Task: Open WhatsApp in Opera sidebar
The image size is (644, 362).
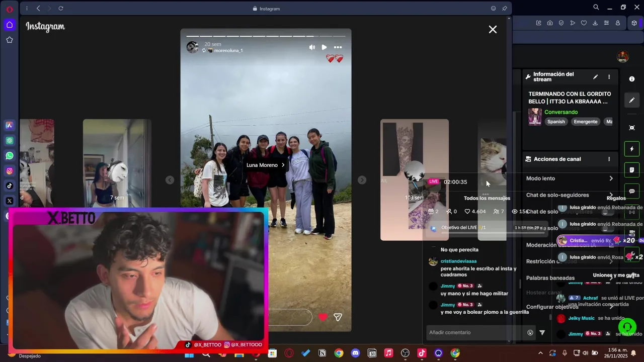Action: (10, 156)
